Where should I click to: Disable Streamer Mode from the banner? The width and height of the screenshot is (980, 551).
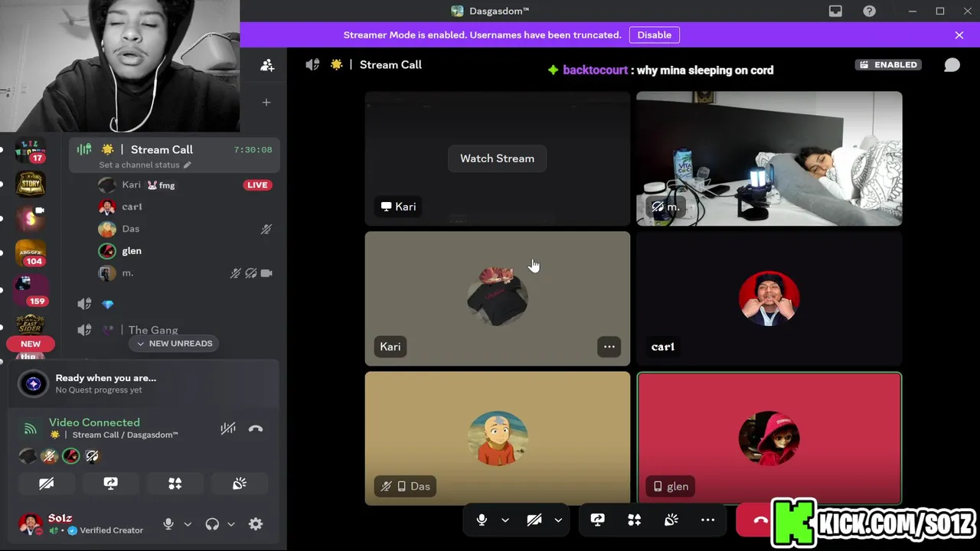(x=654, y=35)
